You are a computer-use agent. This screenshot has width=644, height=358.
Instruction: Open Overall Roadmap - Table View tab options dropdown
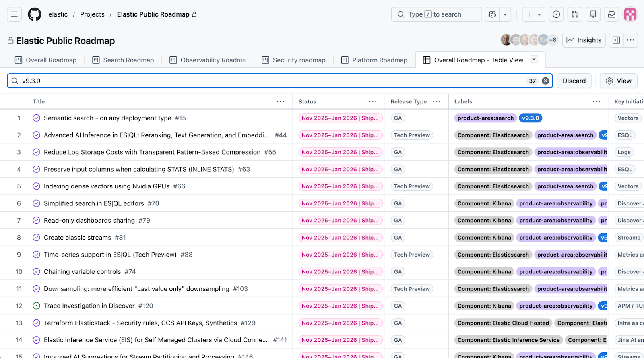[534, 60]
